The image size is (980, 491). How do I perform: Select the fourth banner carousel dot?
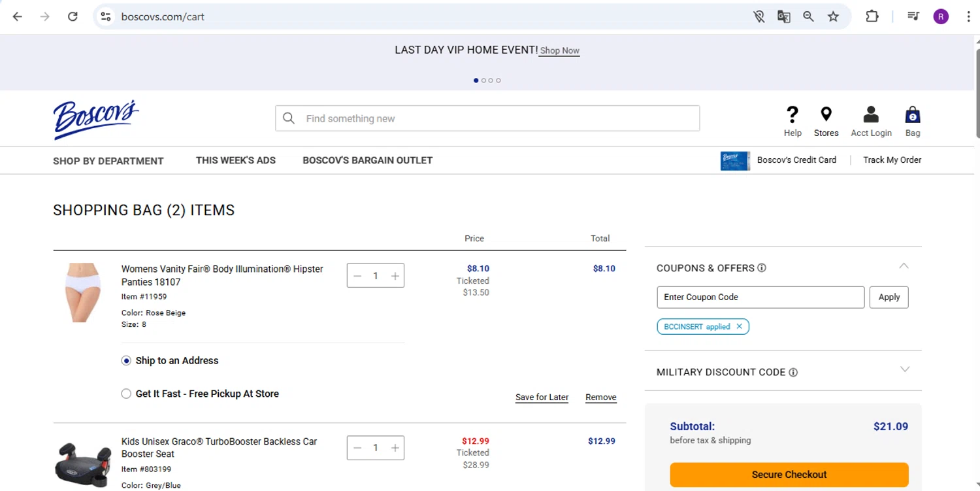(x=498, y=80)
